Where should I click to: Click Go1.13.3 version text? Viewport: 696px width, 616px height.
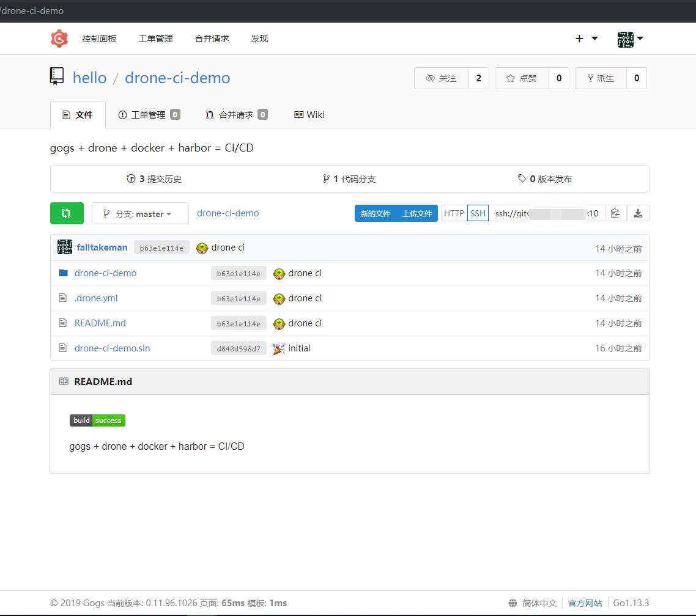631,603
